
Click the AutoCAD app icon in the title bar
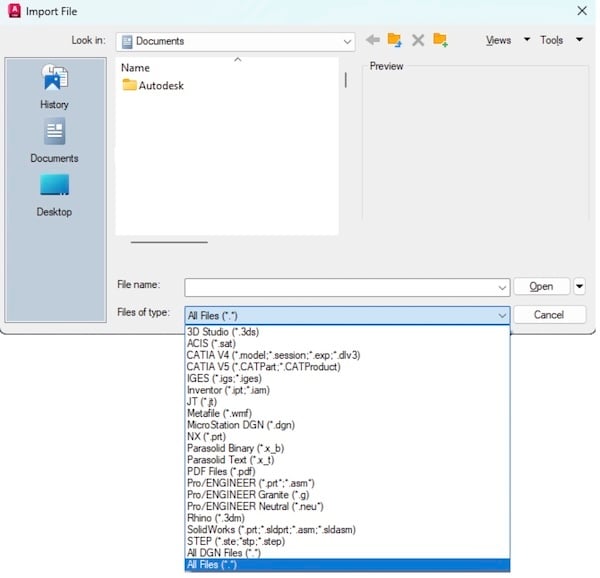coord(14,11)
